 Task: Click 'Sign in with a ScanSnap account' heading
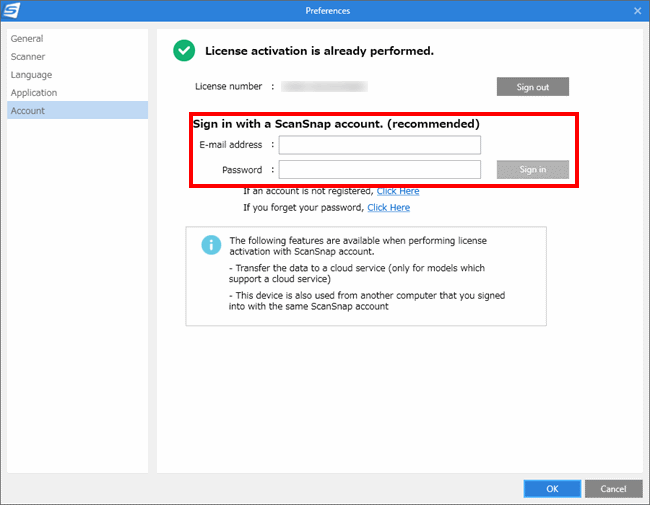point(336,124)
